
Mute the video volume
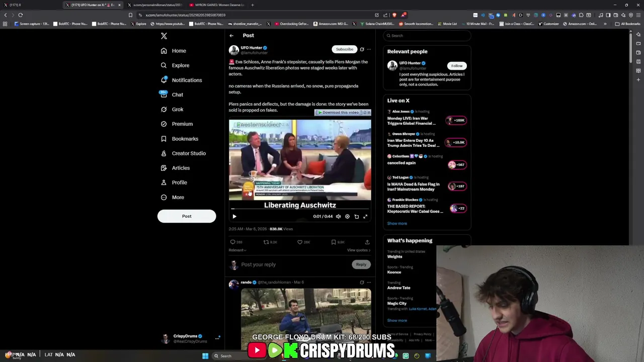338,216
